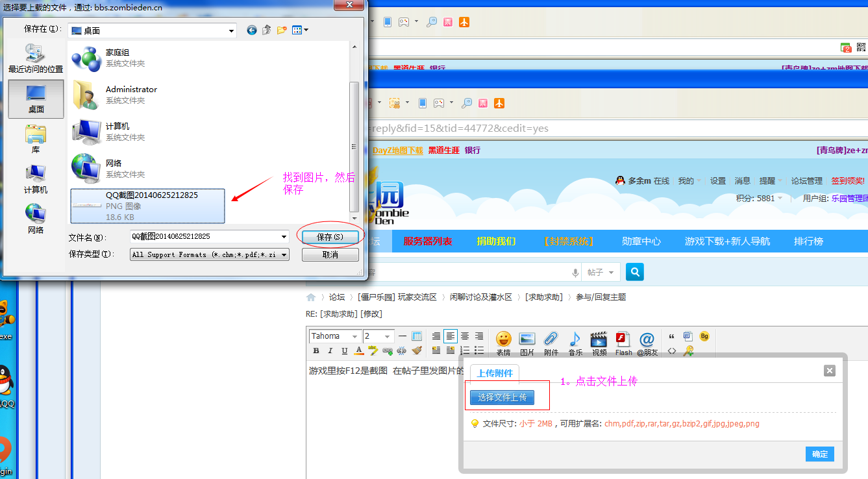The width and height of the screenshot is (868, 479).
Task: Open the 论坛管理 link
Action: coord(806,181)
